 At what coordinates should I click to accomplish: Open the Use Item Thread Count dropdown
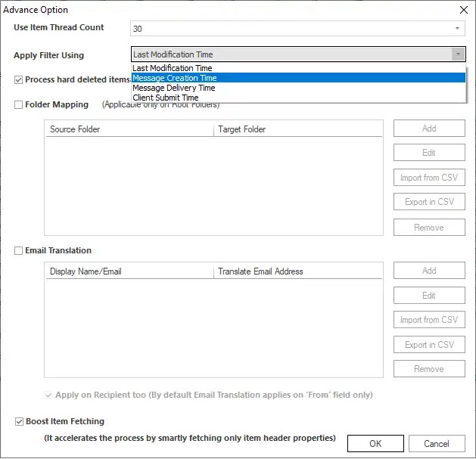(x=457, y=29)
